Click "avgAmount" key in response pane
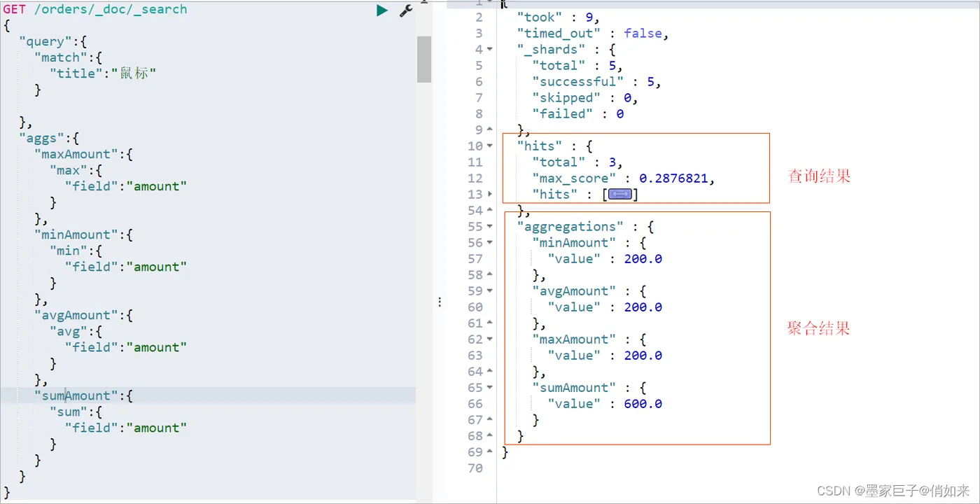980x504 pixels. coord(574,290)
